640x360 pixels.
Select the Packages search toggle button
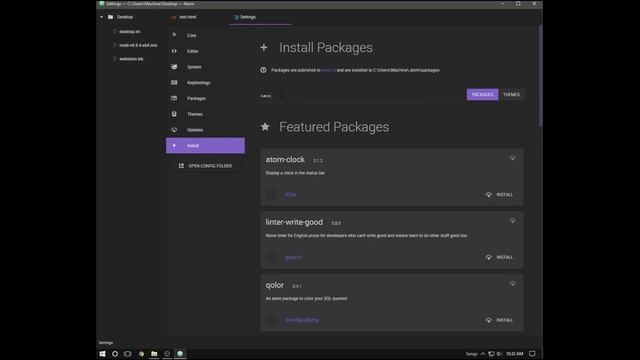pyautogui.click(x=482, y=95)
